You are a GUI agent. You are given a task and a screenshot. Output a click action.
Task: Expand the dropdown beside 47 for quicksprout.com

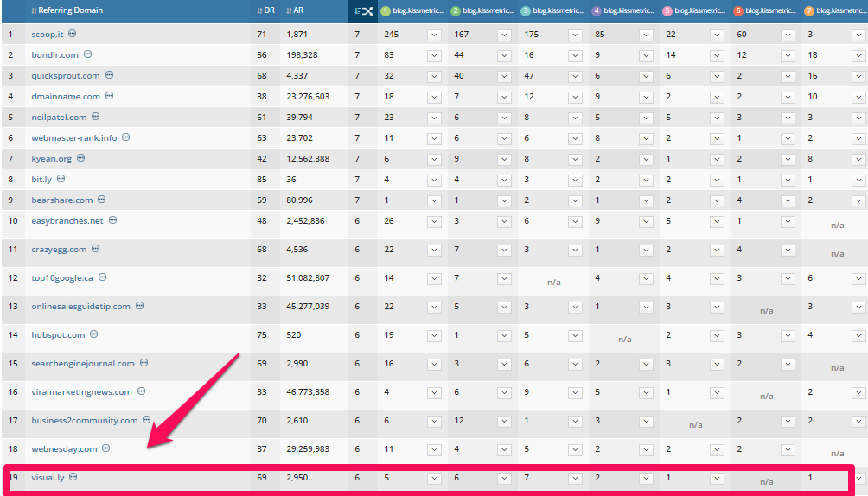575,76
